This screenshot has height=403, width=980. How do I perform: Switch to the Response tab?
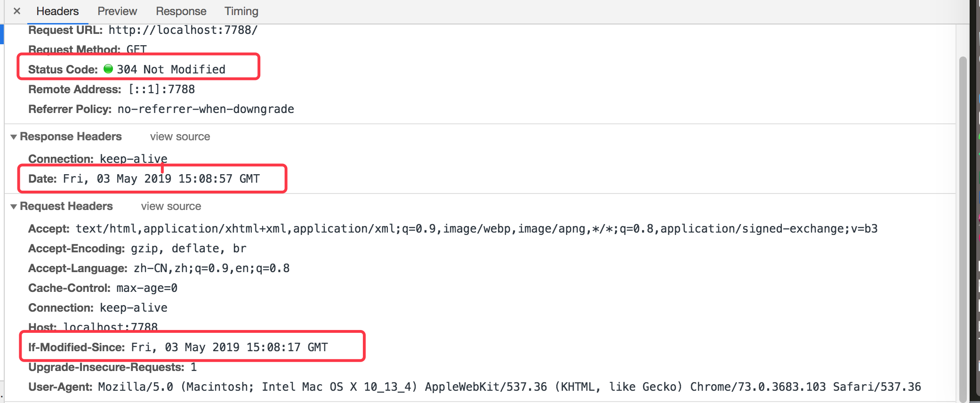pyautogui.click(x=181, y=11)
